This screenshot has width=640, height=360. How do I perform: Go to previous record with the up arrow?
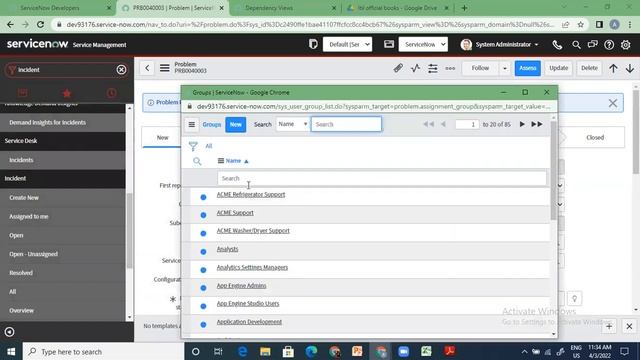(613, 69)
